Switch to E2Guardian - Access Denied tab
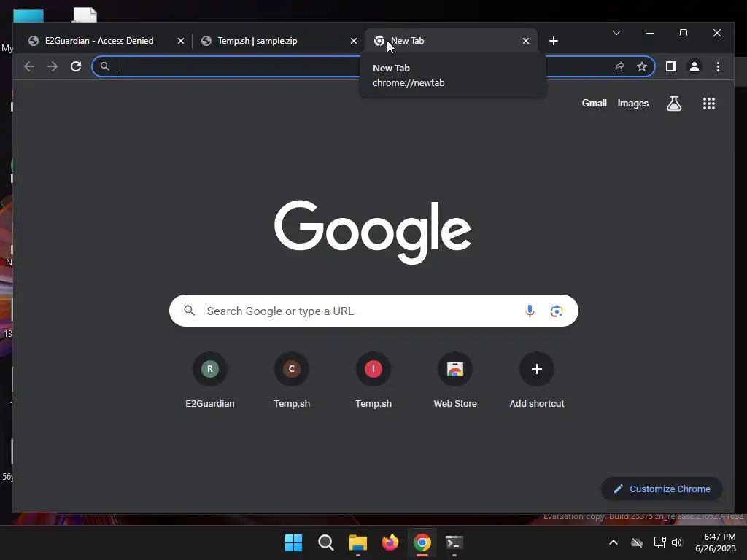Image resolution: width=747 pixels, height=560 pixels. tap(98, 41)
